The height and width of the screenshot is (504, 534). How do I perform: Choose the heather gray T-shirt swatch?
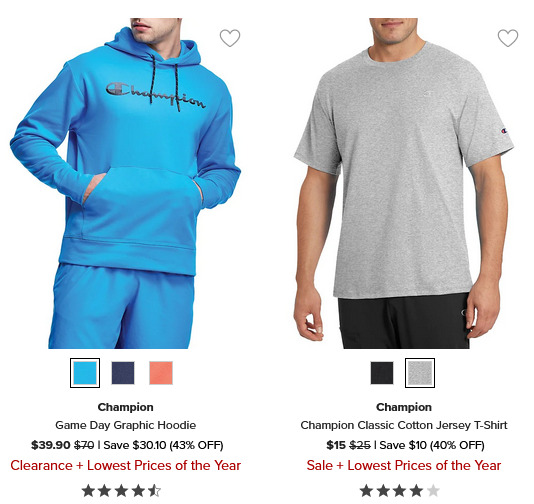(420, 373)
